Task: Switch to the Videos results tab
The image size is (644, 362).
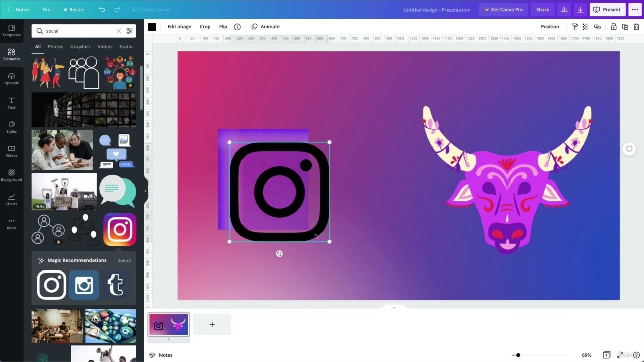Action: coord(105,46)
